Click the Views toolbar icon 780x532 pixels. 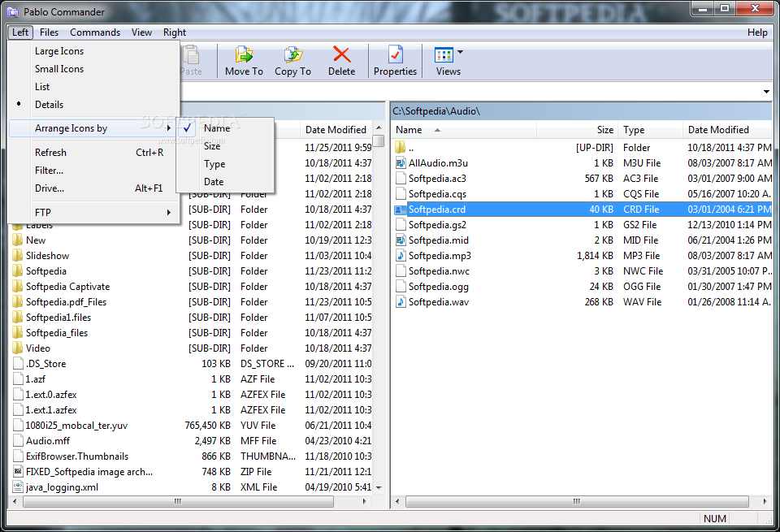(444, 54)
